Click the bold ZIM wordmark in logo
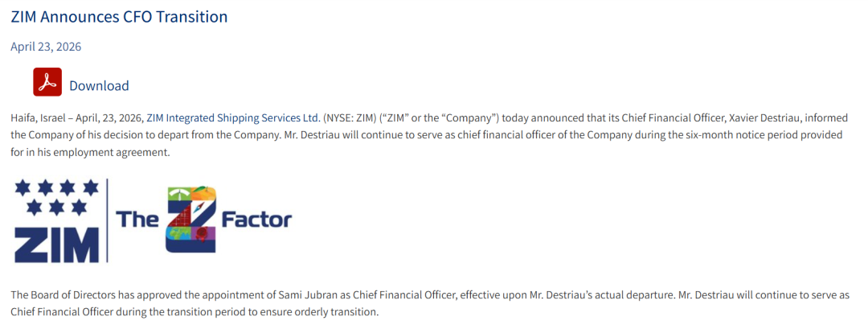The width and height of the screenshot is (868, 325). coord(56,243)
